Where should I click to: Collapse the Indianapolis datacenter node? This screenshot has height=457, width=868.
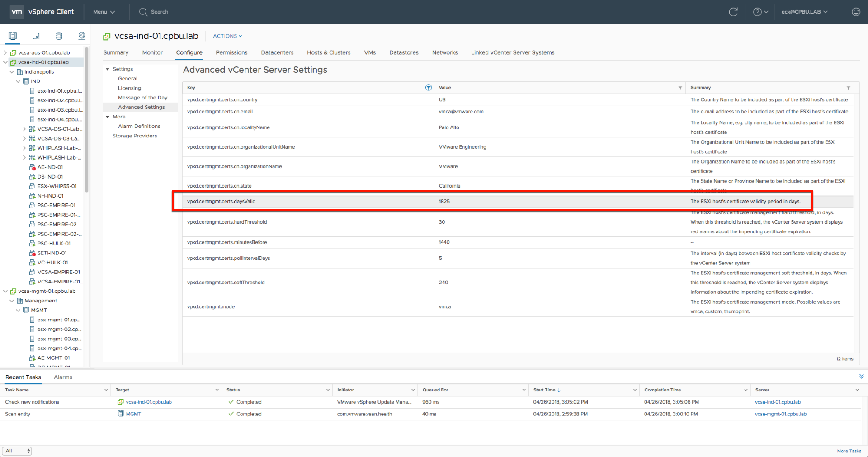point(12,72)
